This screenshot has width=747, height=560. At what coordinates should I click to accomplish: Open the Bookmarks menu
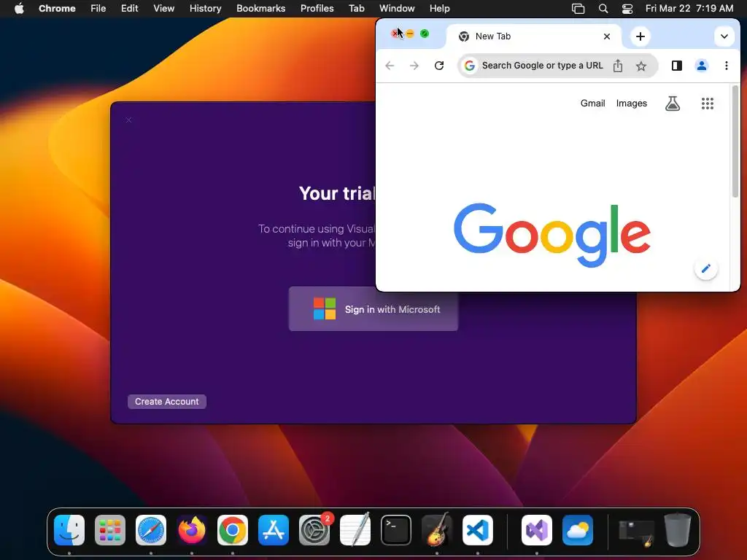(260, 8)
